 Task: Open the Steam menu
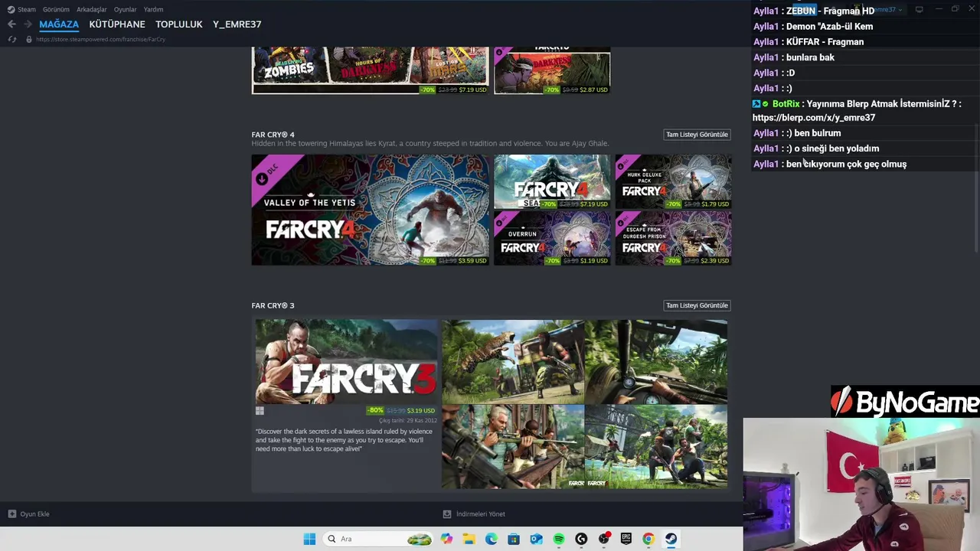(27, 9)
